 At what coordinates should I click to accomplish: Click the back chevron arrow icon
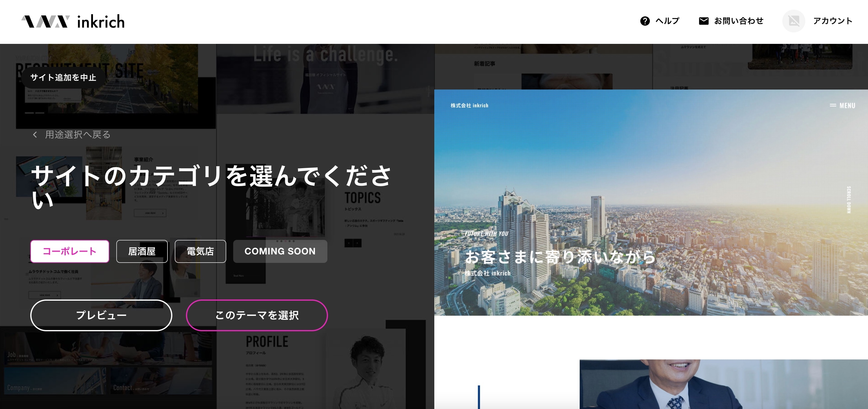[x=35, y=135]
